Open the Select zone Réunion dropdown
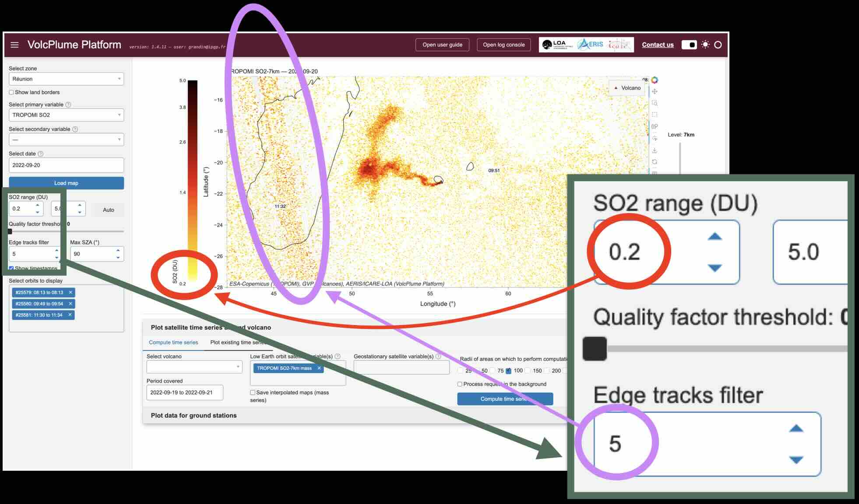Image resolution: width=859 pixels, height=504 pixels. 66,79
